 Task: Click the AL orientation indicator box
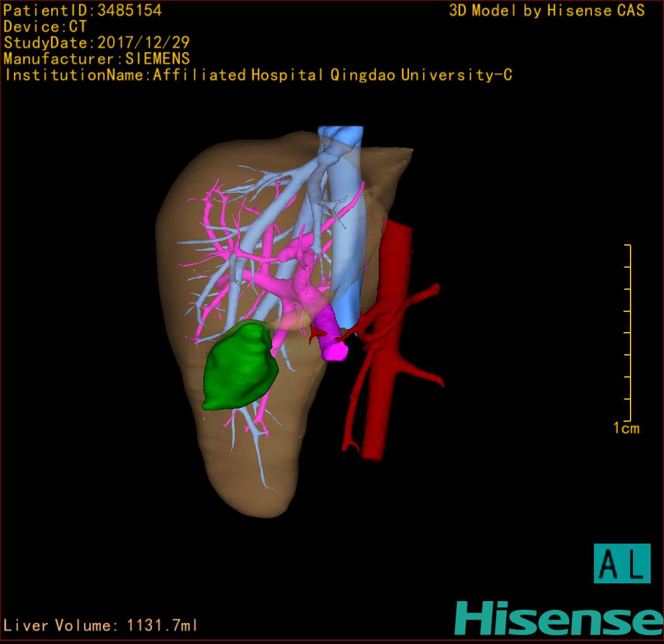pos(622,563)
